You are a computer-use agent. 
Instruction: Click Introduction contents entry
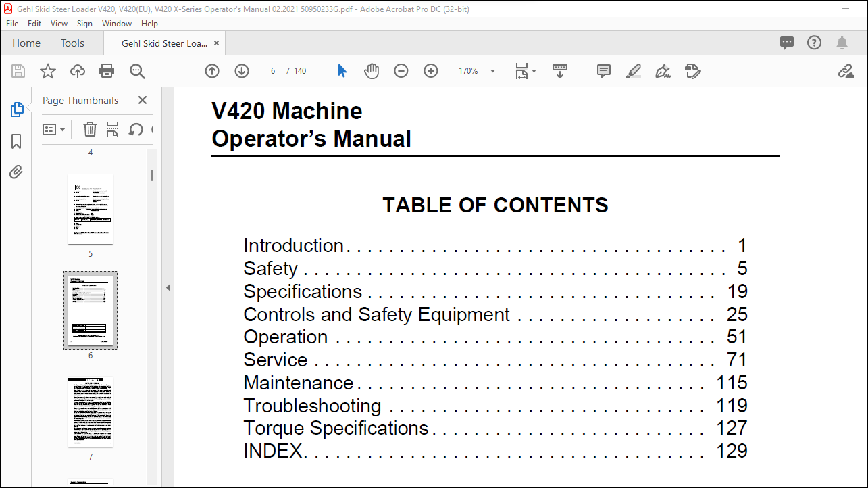tap(495, 246)
